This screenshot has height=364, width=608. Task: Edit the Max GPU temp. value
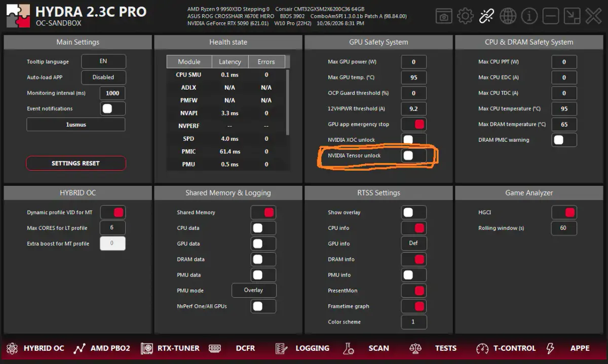coord(413,77)
